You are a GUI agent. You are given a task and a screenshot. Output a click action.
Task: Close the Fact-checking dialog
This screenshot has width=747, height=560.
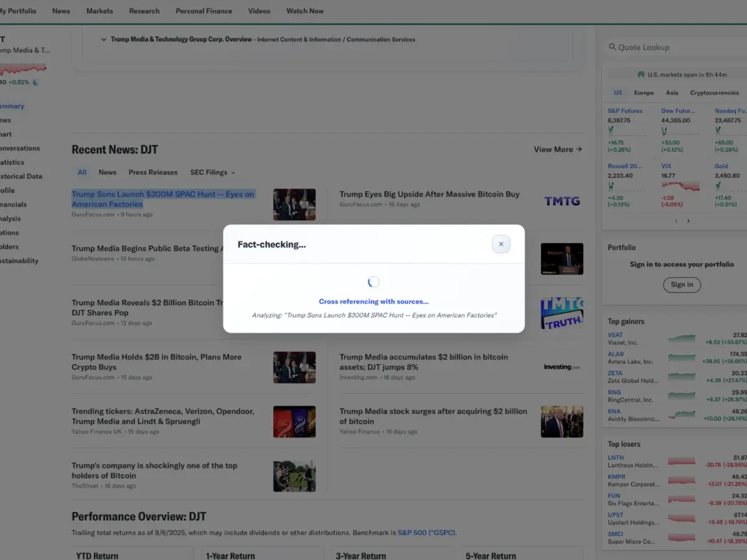tap(501, 244)
